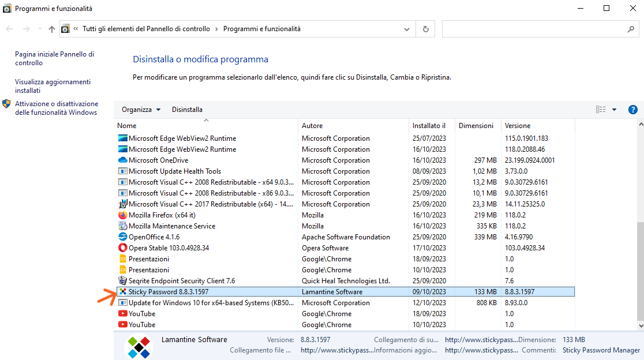
Task: Select Microsoft OneDrive program name
Action: (159, 160)
